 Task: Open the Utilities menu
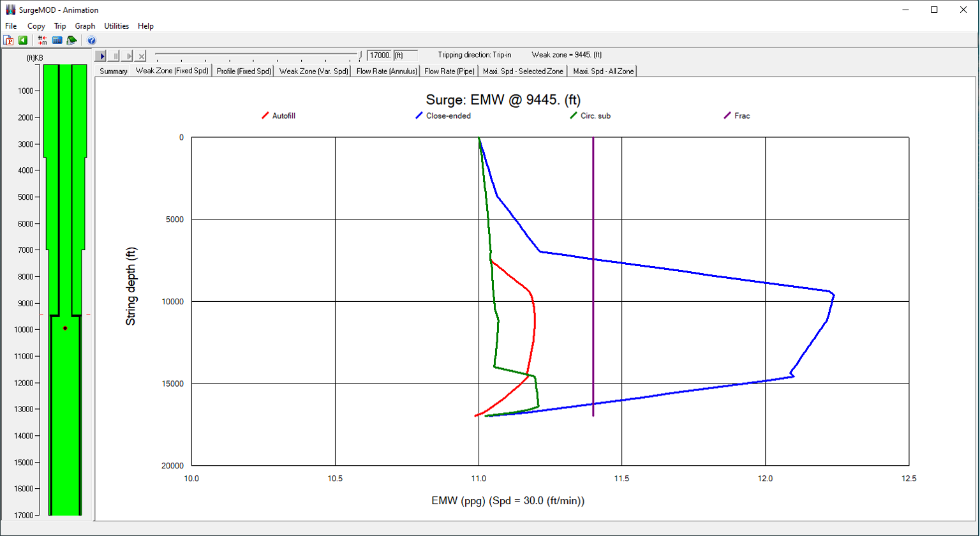(117, 26)
